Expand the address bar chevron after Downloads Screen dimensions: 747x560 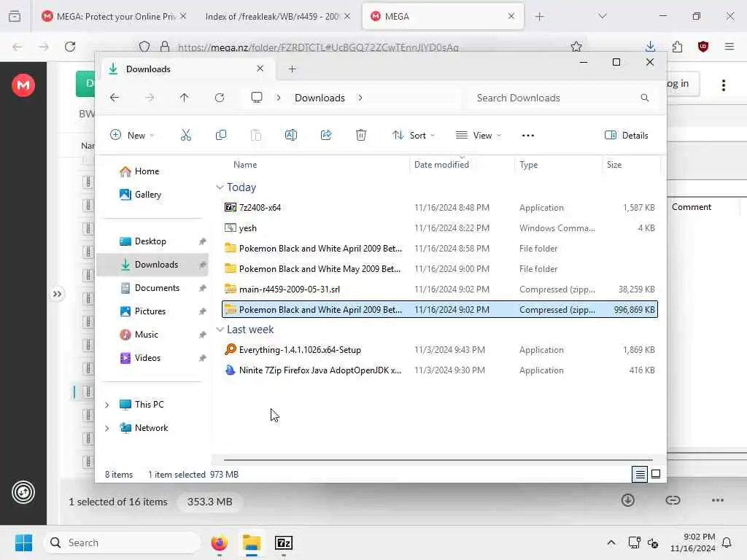[x=360, y=98]
